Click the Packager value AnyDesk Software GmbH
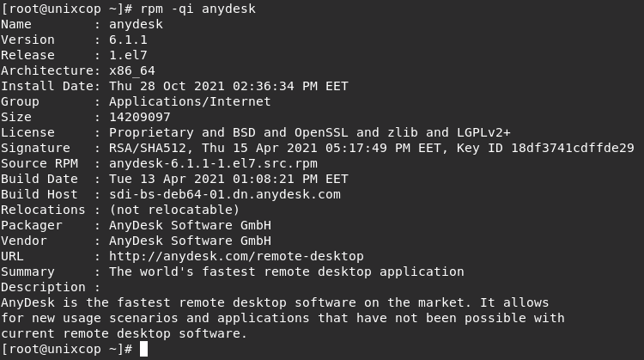Viewport: 644px width, 360px height. point(190,225)
